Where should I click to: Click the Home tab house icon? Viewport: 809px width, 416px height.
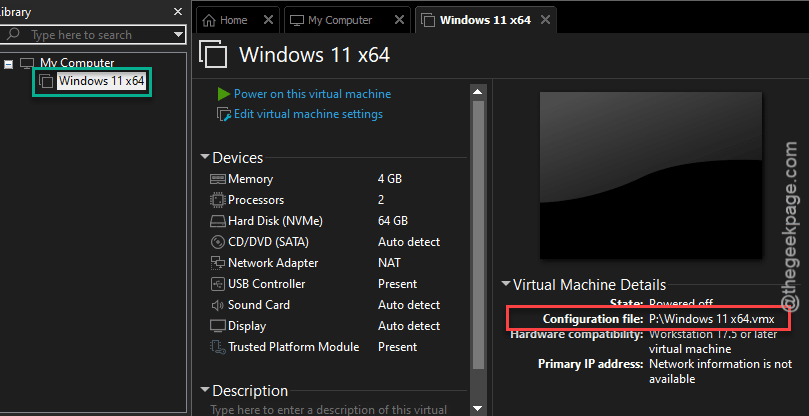(209, 20)
